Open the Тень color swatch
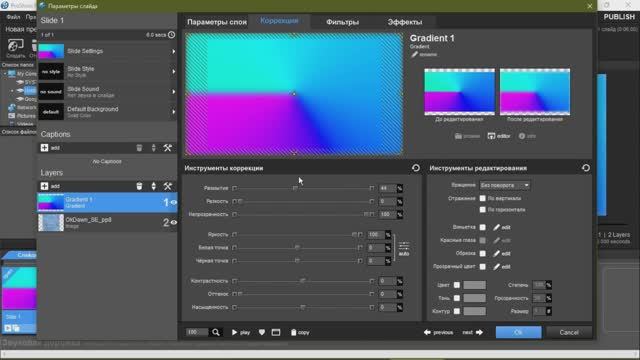This screenshot has width=640, height=360. pos(474,298)
